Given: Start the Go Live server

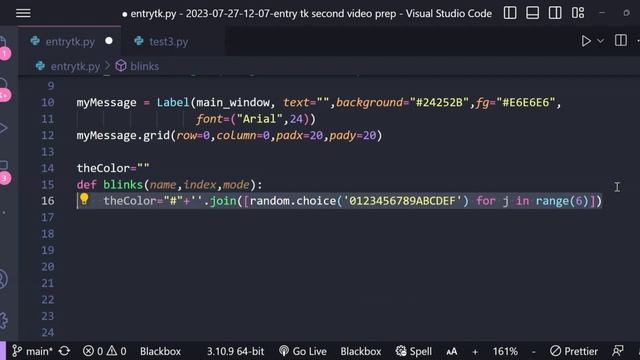Looking at the screenshot, I should click(x=303, y=351).
